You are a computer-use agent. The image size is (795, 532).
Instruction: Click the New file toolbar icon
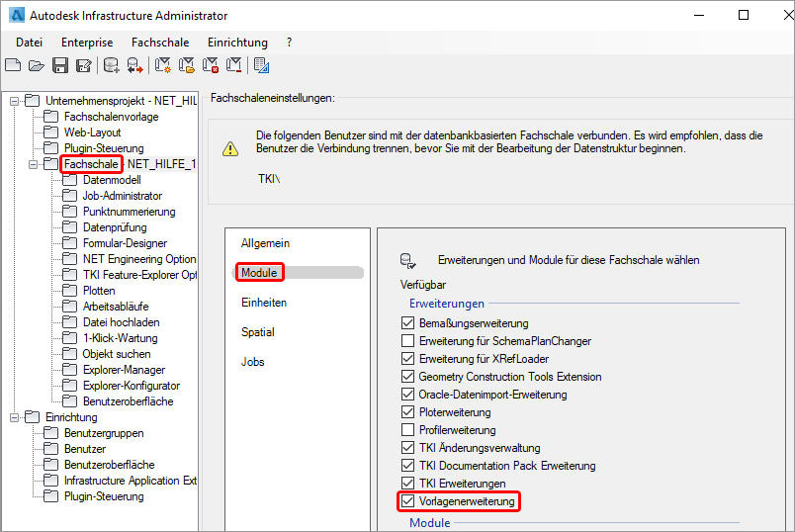[13, 65]
